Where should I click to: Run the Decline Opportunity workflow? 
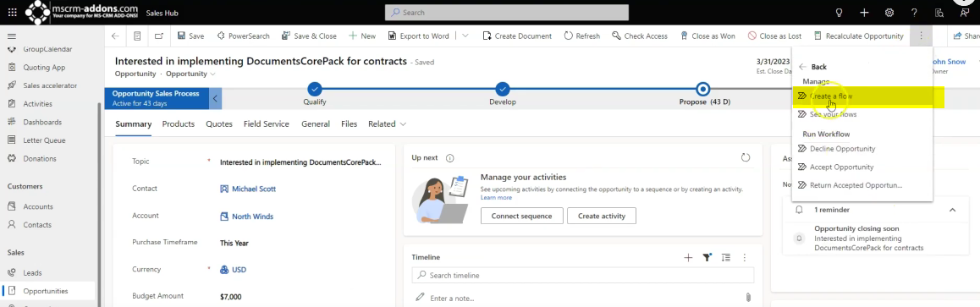click(862, 149)
